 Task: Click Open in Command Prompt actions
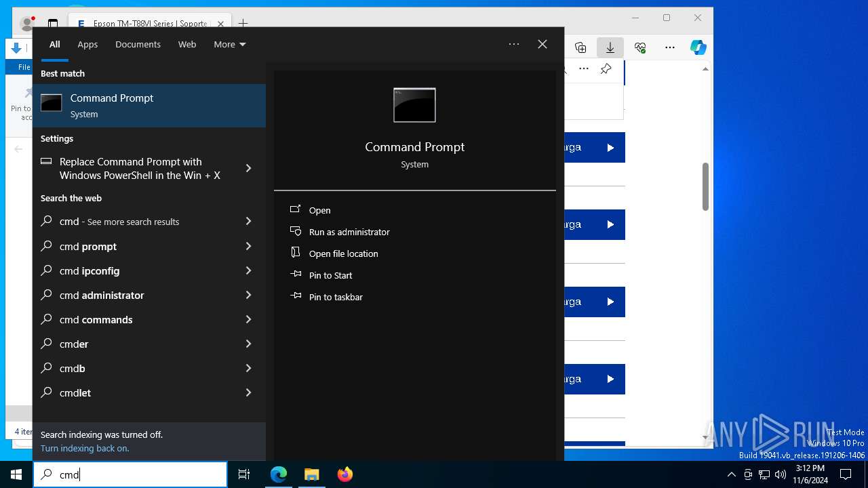319,210
